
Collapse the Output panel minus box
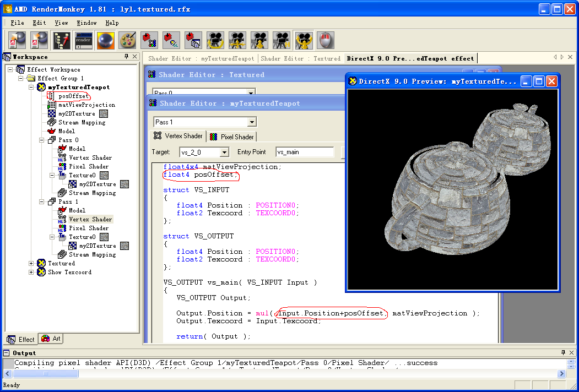(x=6, y=353)
